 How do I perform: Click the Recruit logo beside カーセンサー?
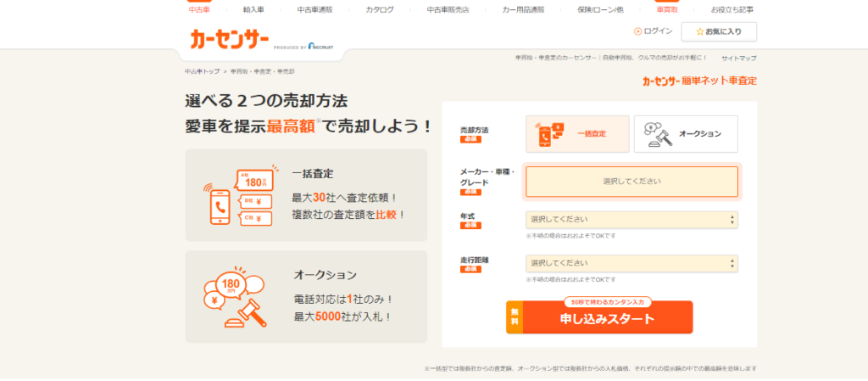pyautogui.click(x=321, y=47)
